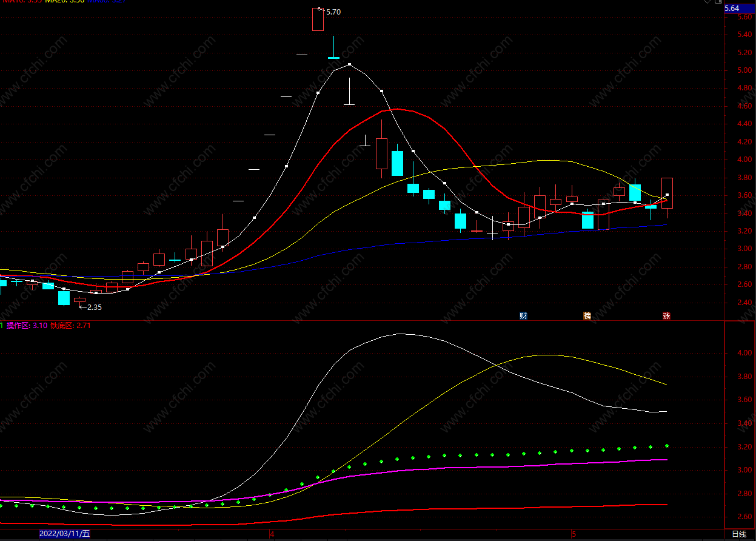Click the 2.40 price axis label
The image size is (756, 541).
pos(744,303)
